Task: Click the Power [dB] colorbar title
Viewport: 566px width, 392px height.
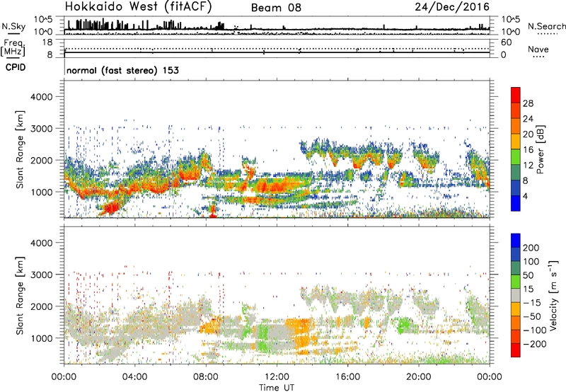Action: (x=541, y=149)
